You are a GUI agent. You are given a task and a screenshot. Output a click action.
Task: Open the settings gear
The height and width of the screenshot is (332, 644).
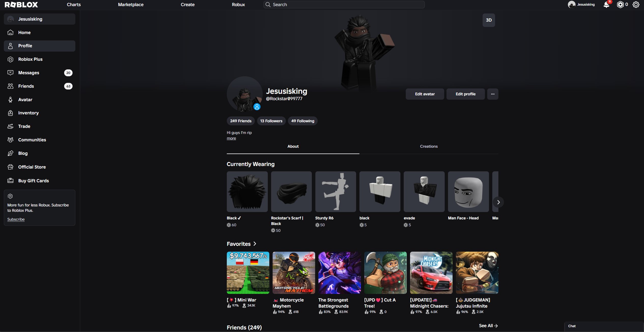pos(636,5)
